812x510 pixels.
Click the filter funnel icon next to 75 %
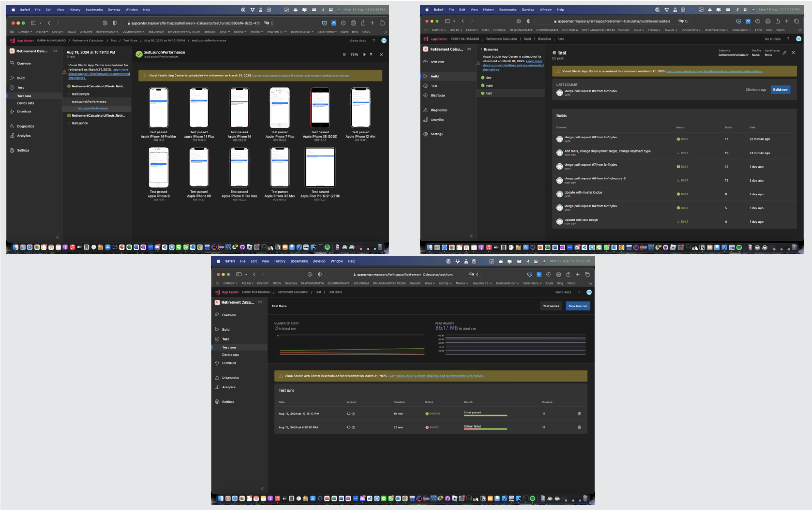click(371, 55)
